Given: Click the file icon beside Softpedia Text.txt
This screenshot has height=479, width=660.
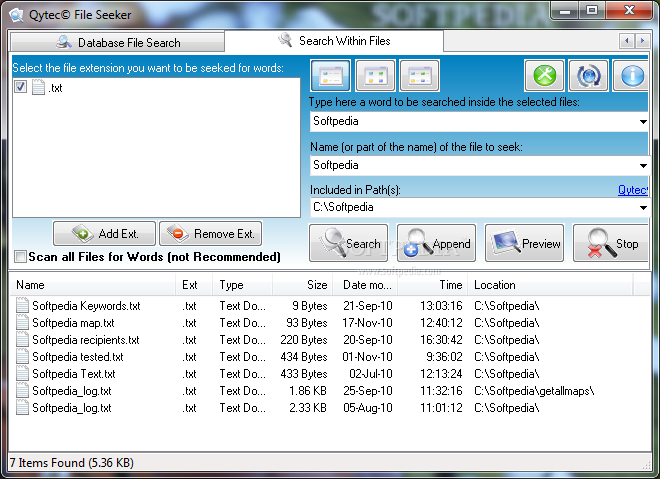Looking at the screenshot, I should [22, 373].
